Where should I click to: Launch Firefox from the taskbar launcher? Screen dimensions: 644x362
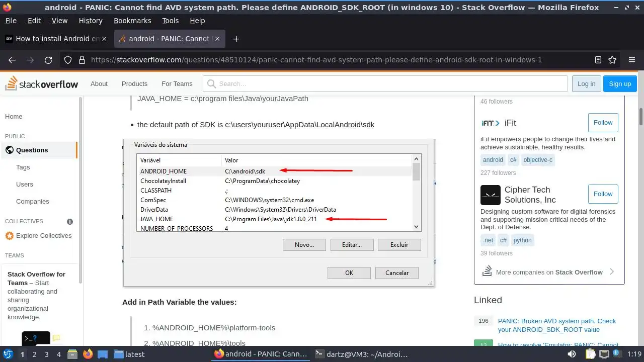88,354
